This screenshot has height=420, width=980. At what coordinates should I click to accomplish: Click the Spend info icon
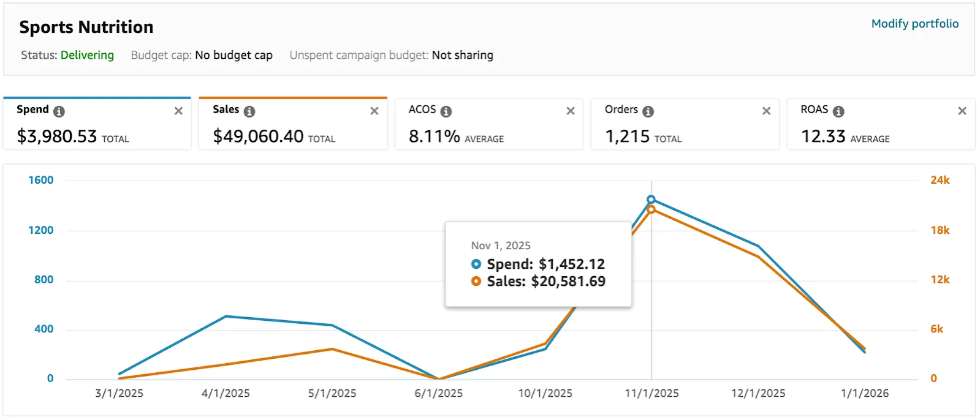59,111
